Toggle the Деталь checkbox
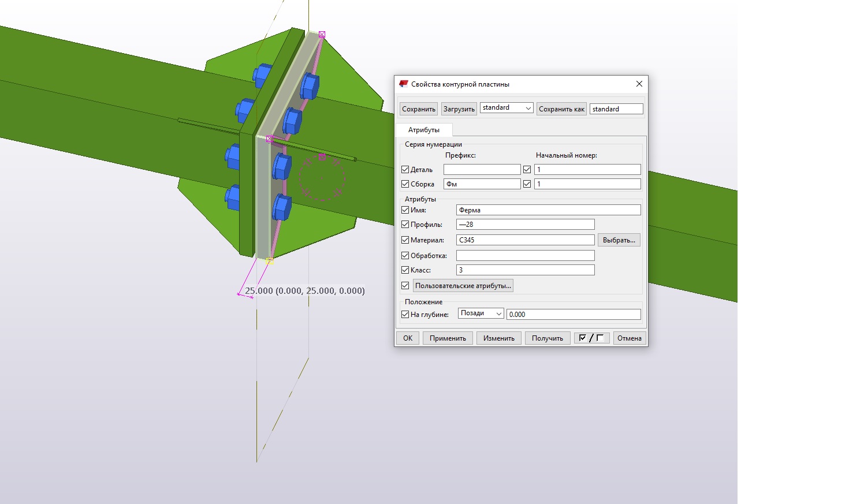849x504 pixels. point(405,170)
